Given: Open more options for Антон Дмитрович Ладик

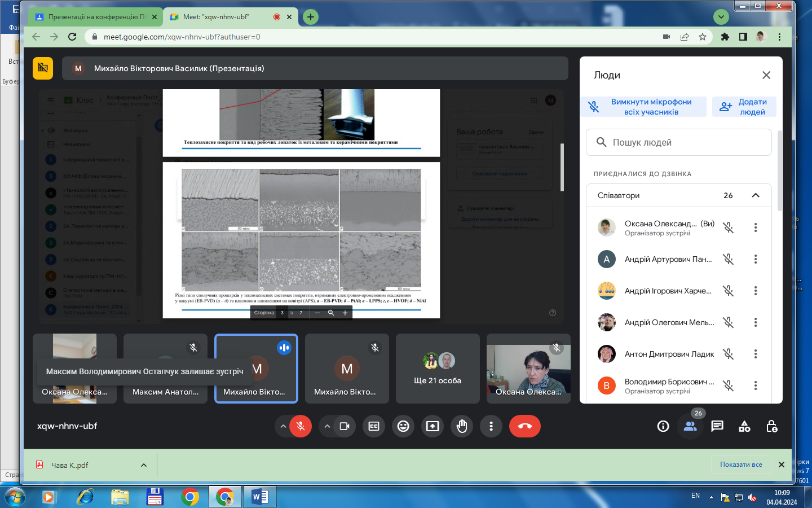Looking at the screenshot, I should point(756,354).
